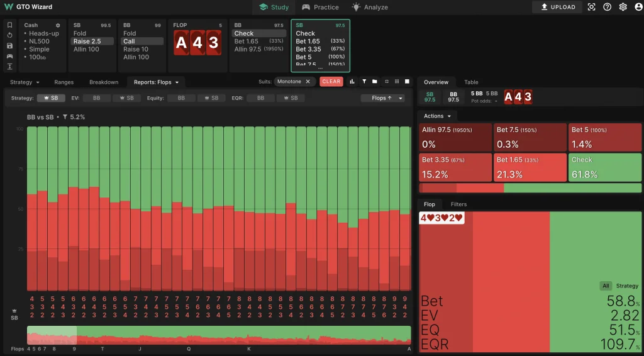The image size is (644, 356).
Task: Open the user account profile icon
Action: pos(636,7)
